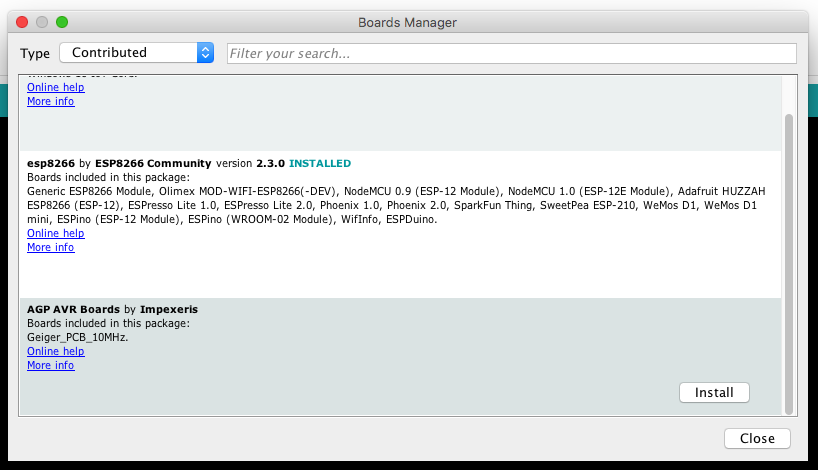818x470 pixels.
Task: Open More info link at top of list
Action: pos(51,101)
